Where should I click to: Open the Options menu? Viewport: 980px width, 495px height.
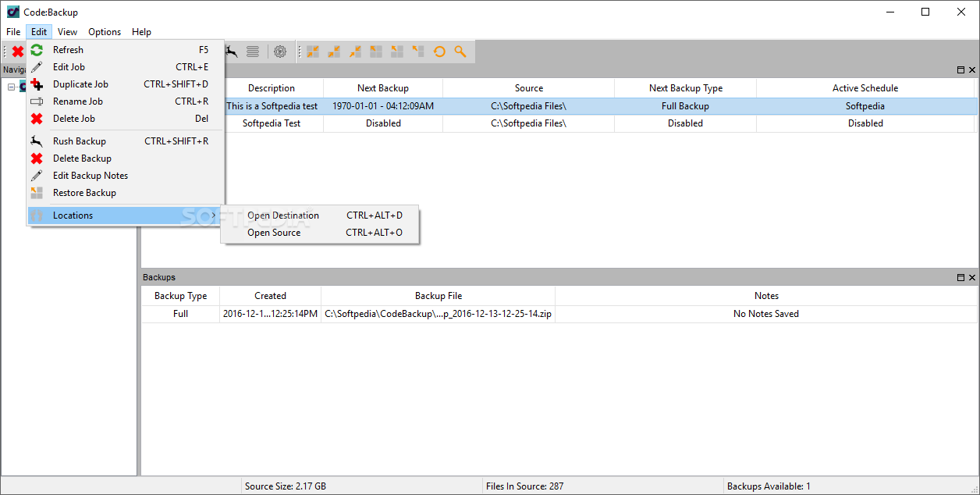(105, 32)
